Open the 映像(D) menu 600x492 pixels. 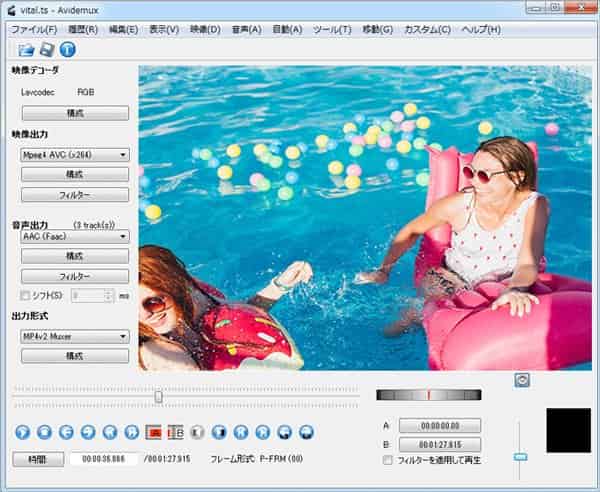[205, 29]
